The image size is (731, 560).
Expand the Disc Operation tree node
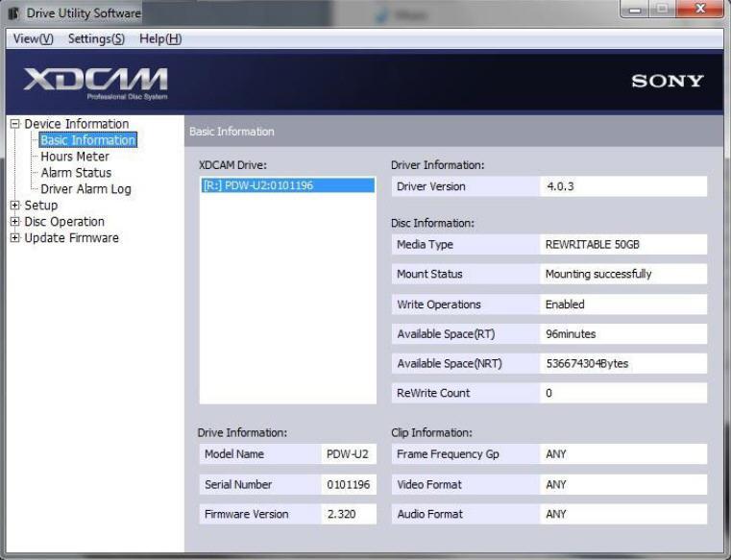14,222
